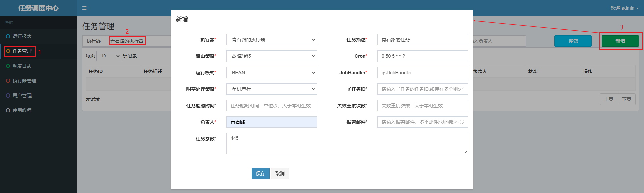
Task: Click the 任务超时时间 input field
Action: coord(272,106)
